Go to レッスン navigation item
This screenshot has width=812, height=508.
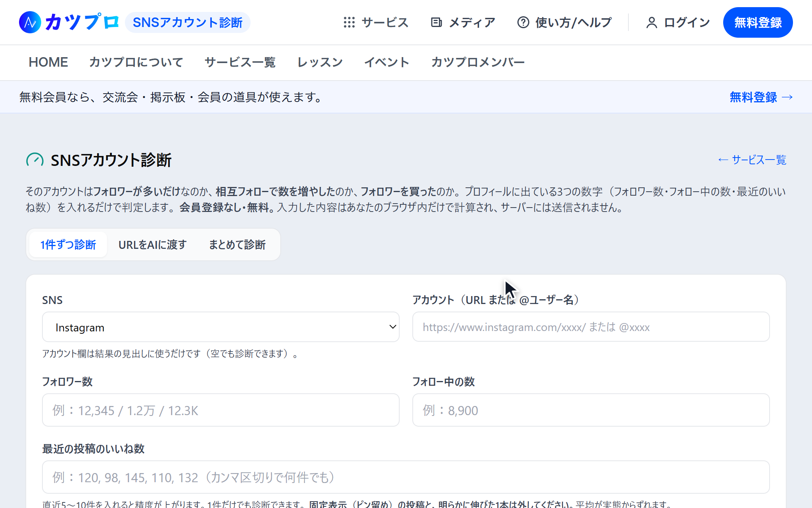click(x=320, y=62)
